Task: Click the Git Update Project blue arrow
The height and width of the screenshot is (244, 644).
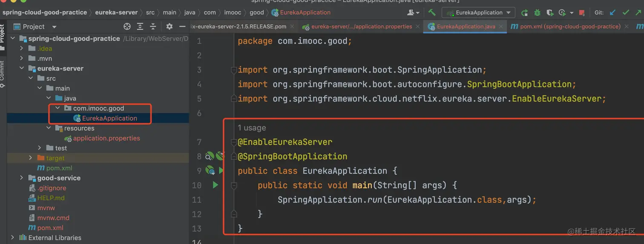Action: (613, 13)
